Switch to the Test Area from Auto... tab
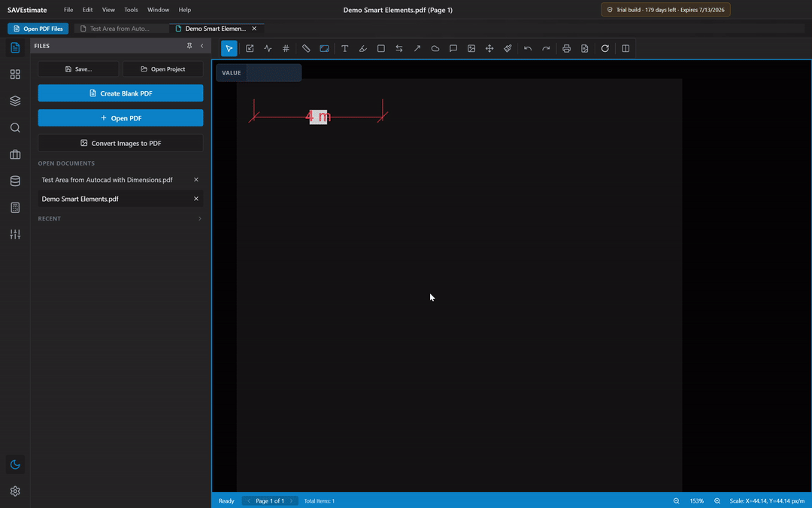 [x=120, y=29]
